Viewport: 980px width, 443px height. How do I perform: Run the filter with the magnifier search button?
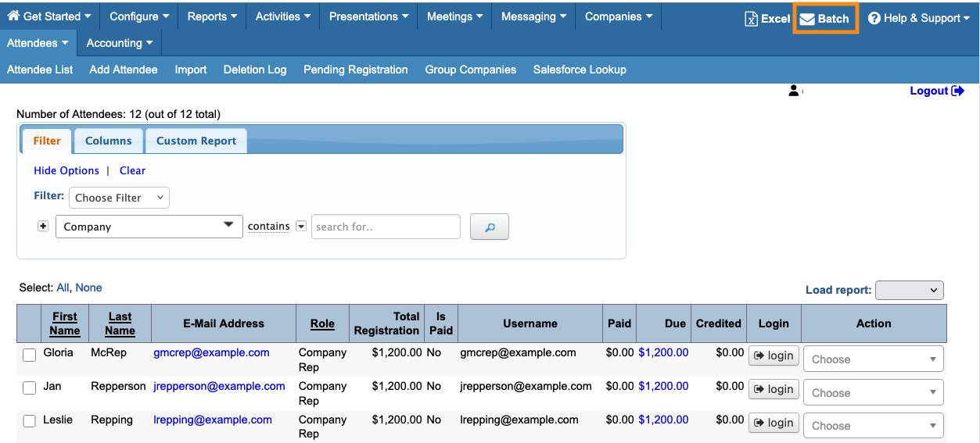[490, 227]
